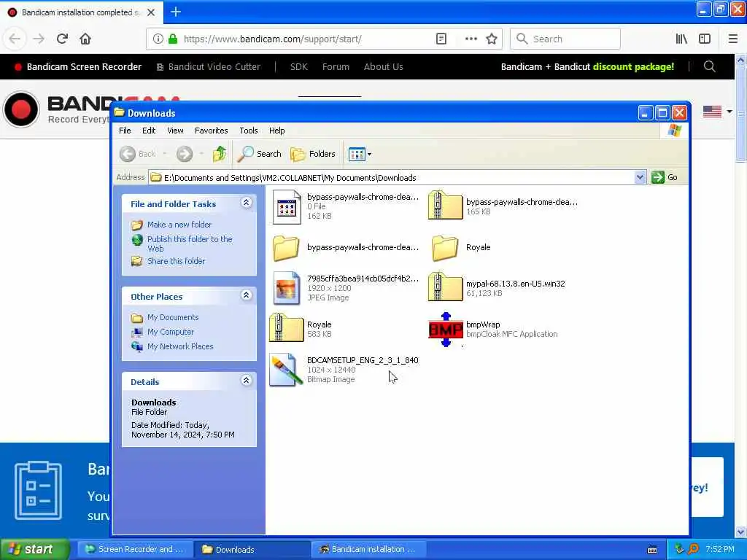Select the 7985cffa3bea JPEG image icon
The image size is (747, 560).
coord(287,288)
